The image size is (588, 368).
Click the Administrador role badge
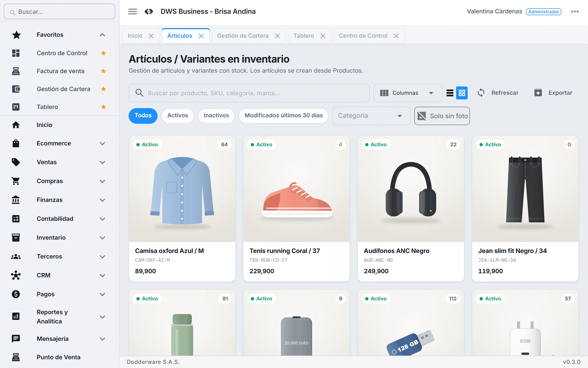pos(543,12)
